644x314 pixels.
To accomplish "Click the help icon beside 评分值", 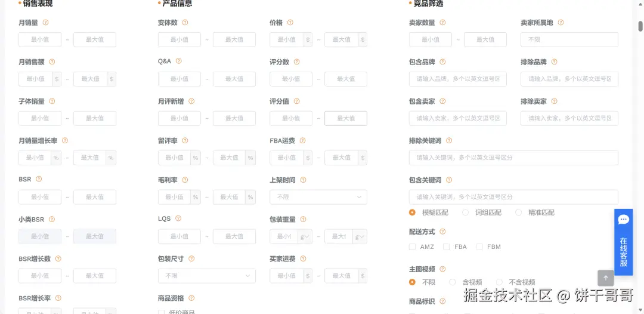I will [297, 101].
